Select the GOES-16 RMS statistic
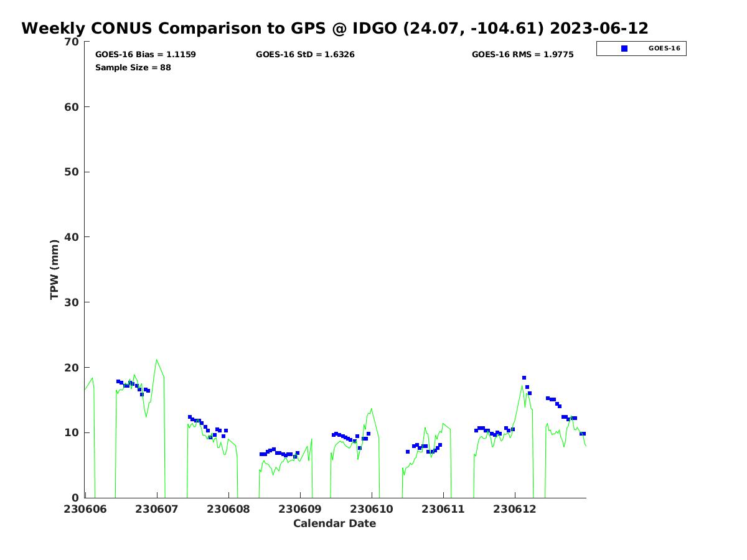 [522, 55]
